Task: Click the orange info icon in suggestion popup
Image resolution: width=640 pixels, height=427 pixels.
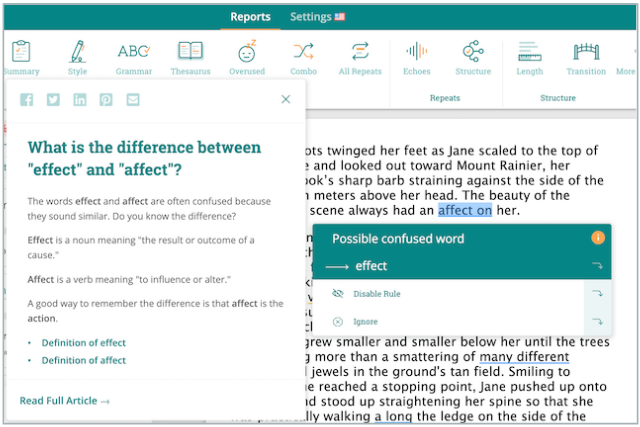Action: point(598,238)
